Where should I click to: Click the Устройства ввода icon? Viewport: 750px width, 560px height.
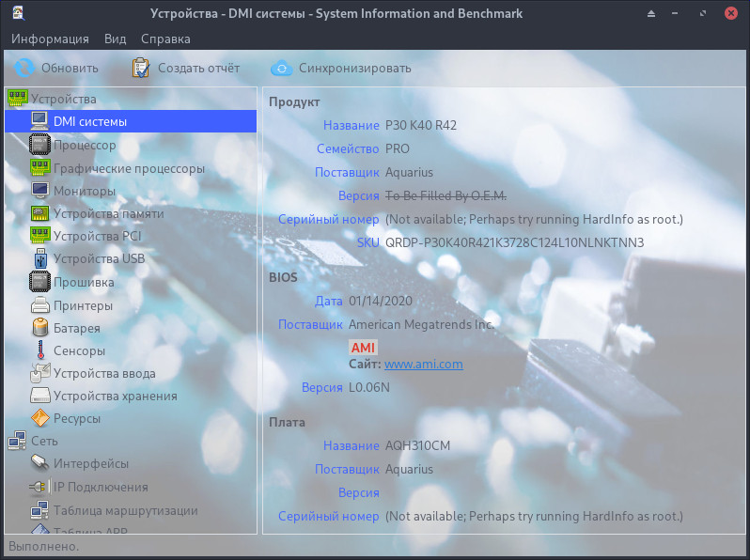tap(40, 373)
